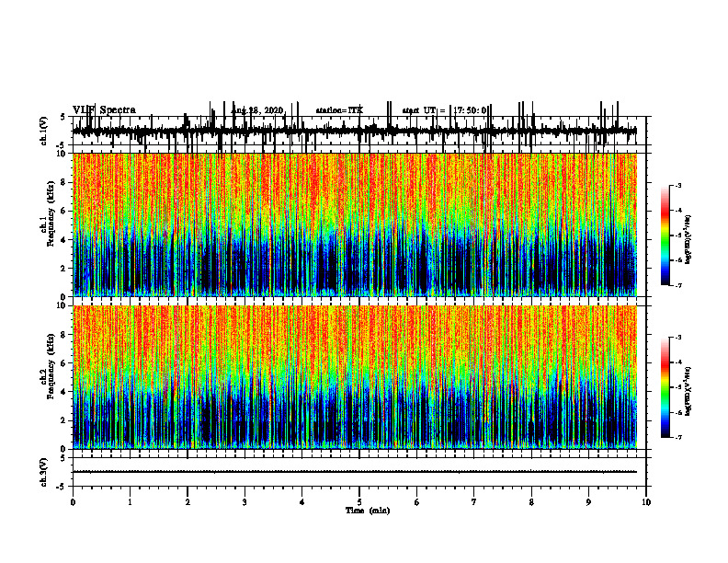
Task: Click the "VLF Spectra" title text
Action: pos(104,110)
